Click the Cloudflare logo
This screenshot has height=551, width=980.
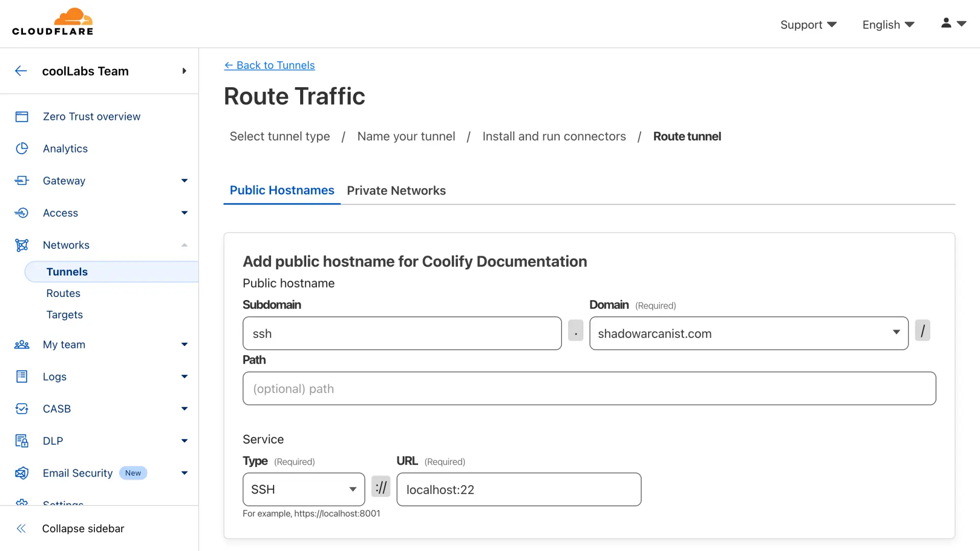click(x=53, y=22)
